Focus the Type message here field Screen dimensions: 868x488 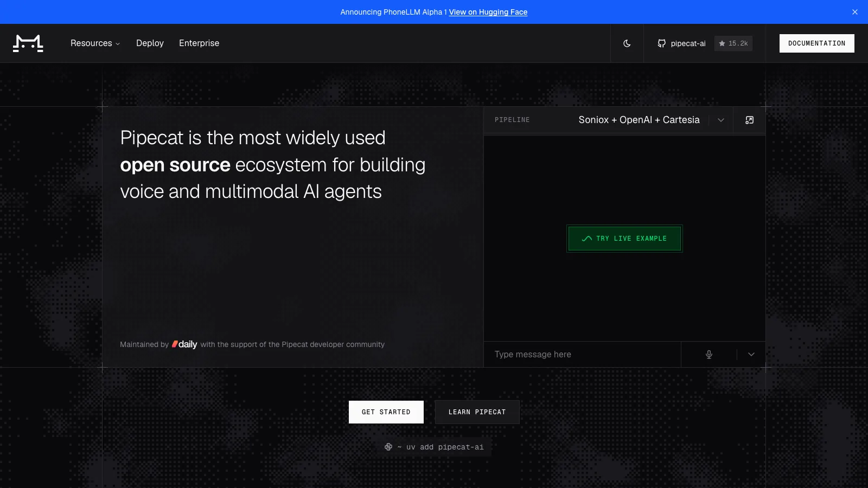coord(582,354)
